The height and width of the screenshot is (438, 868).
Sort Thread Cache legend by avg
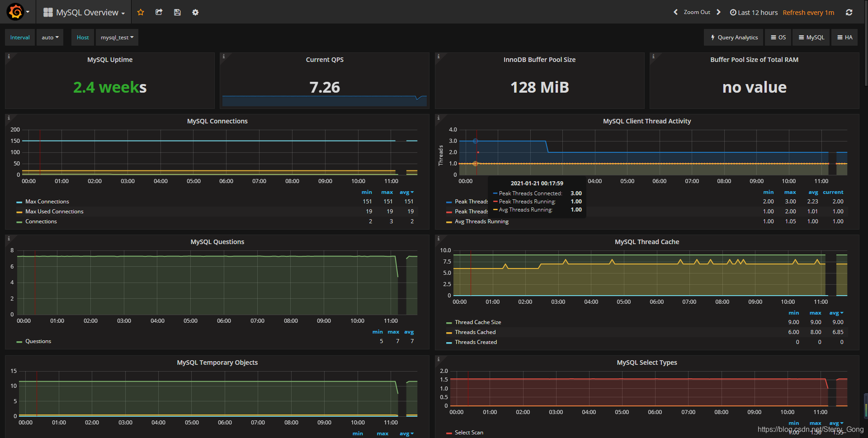click(x=836, y=313)
